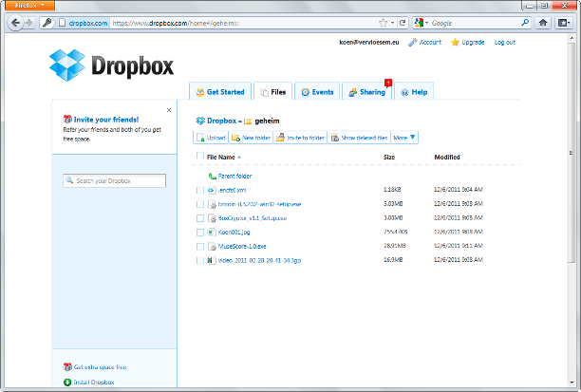Open the address bar history dropdown arrow

pos(392,23)
